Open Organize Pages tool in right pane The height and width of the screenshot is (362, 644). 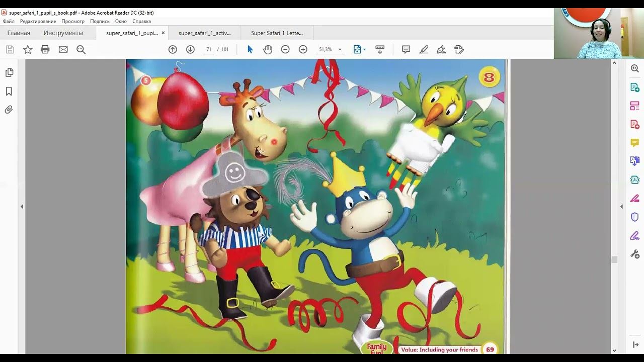635,106
